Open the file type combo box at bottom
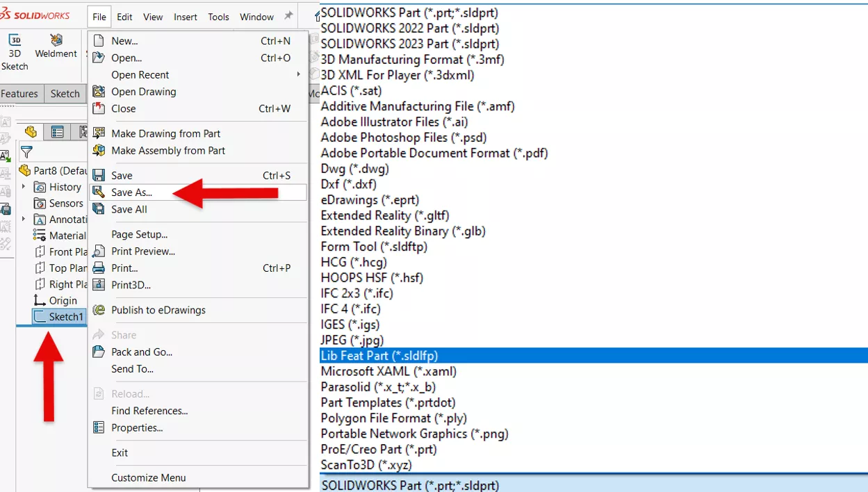The image size is (868, 492). point(593,484)
